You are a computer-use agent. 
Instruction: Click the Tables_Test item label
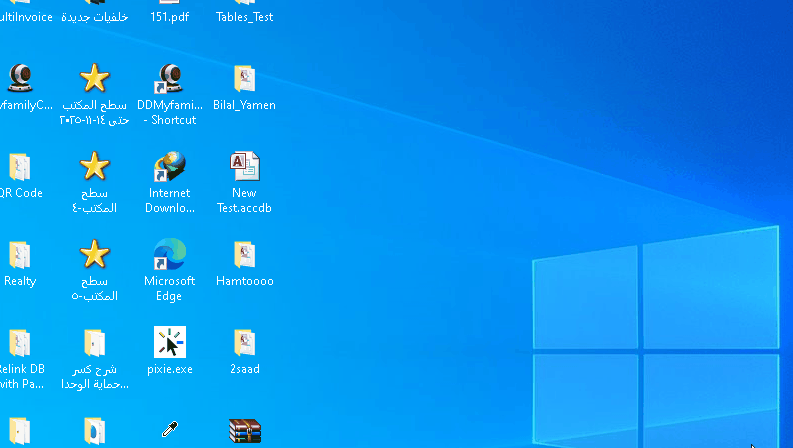244,17
